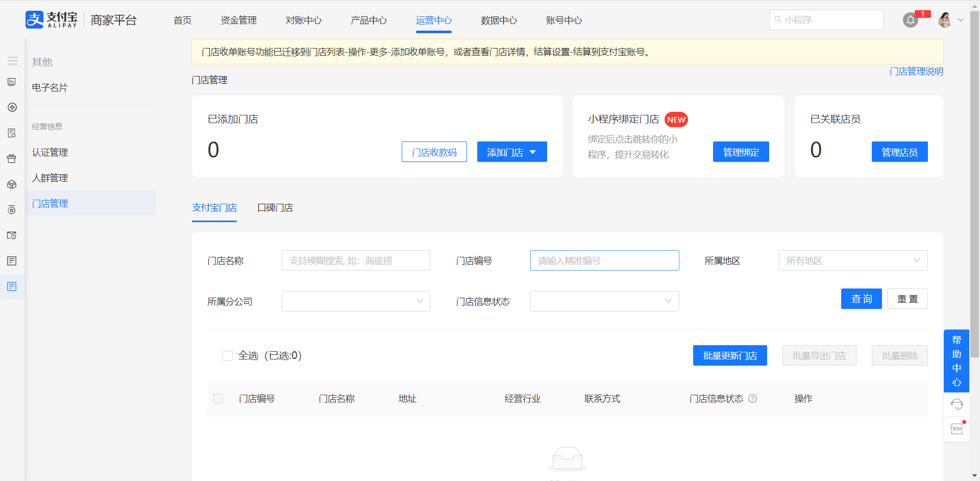This screenshot has height=481, width=980.
Task: Click the 重置 button
Action: [x=908, y=299]
